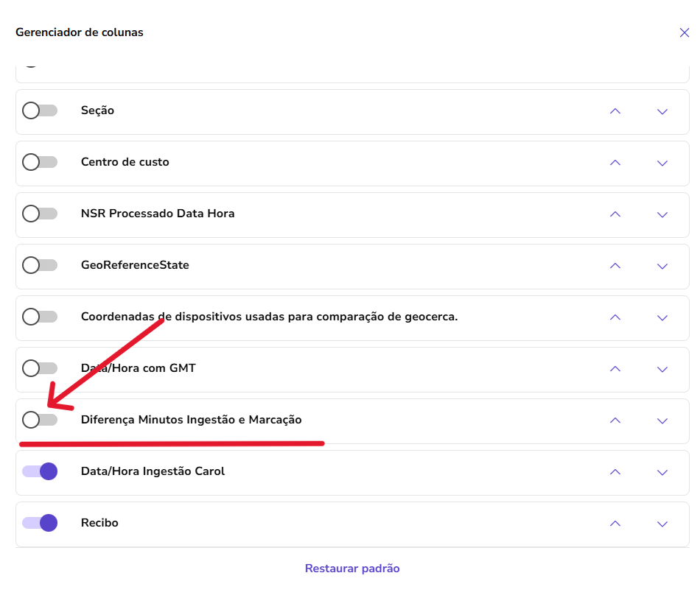Click Restaurar padrão link

point(352,569)
